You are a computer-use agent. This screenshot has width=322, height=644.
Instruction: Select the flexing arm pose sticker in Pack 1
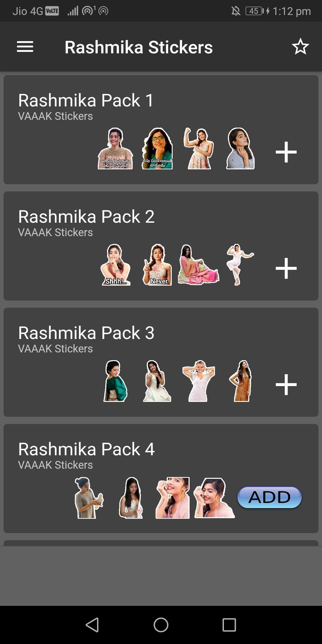(x=199, y=148)
